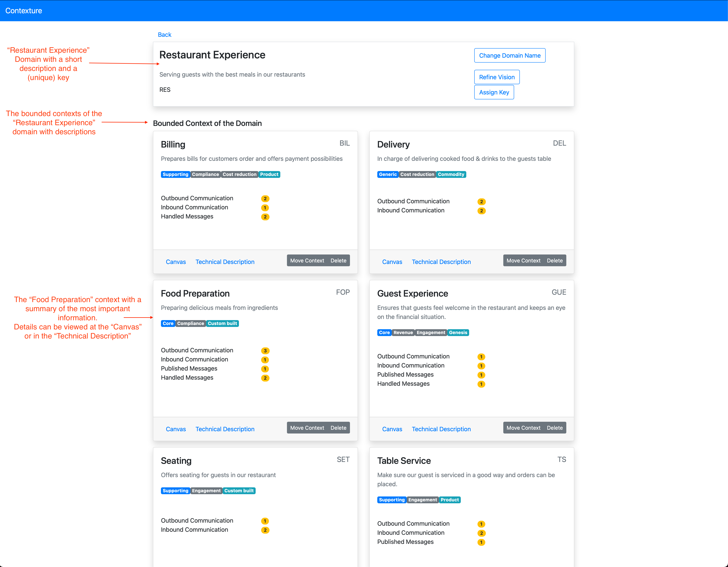Click the Supporting badge on Billing
Image resolution: width=728 pixels, height=567 pixels.
point(175,175)
